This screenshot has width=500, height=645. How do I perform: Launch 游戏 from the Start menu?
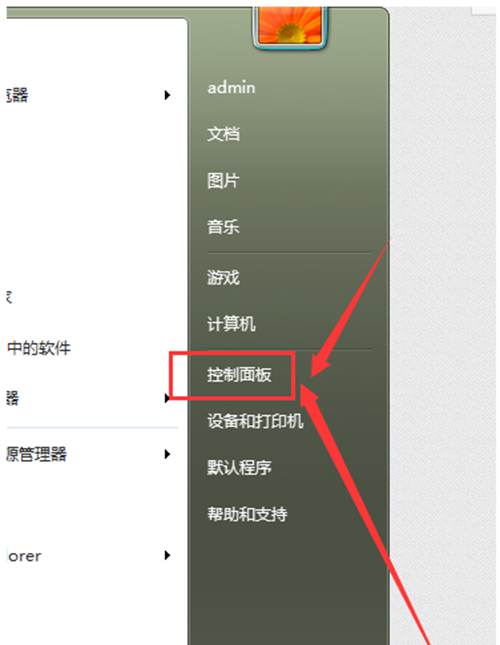223,277
